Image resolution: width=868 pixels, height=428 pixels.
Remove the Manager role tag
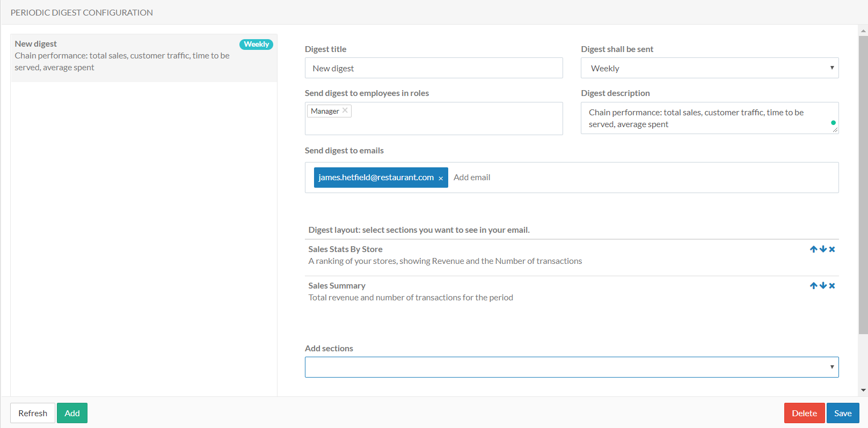[x=345, y=110]
